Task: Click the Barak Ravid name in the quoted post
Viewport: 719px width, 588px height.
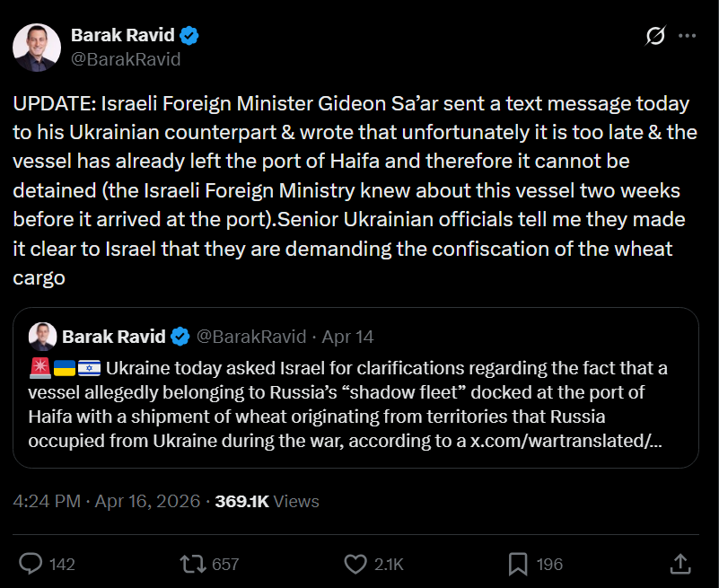Action: pos(114,337)
